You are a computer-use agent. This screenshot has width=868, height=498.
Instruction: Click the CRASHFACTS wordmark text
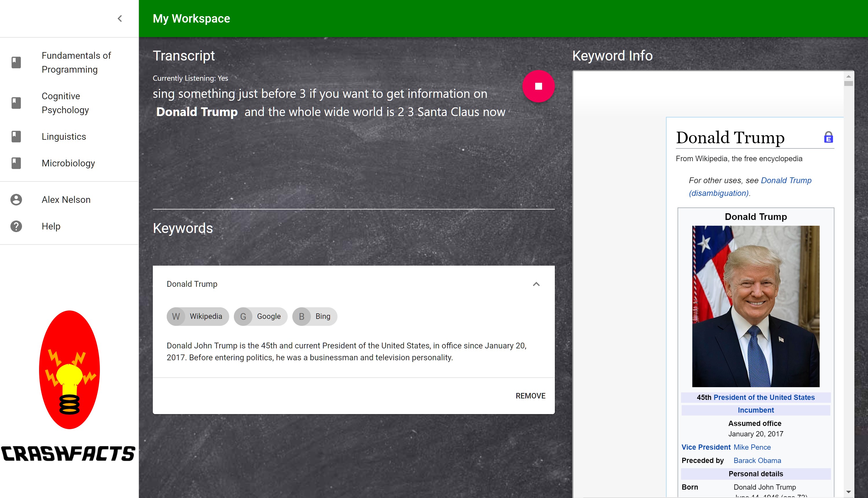tap(68, 453)
